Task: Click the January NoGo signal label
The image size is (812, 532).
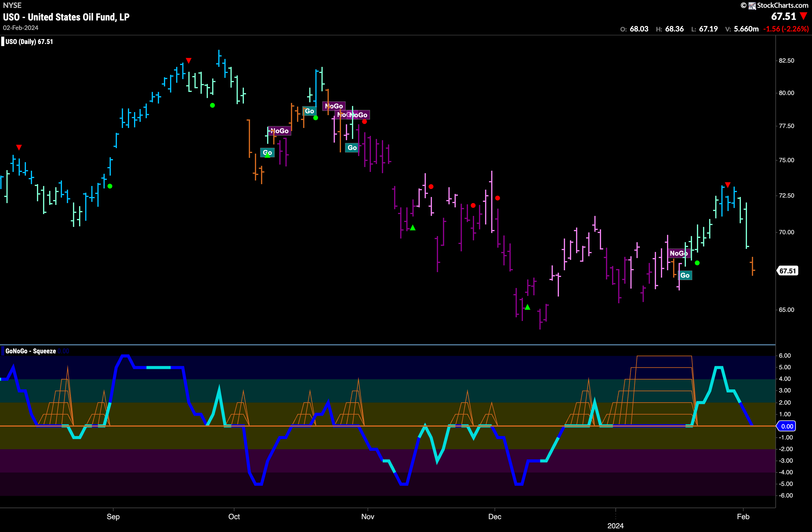Action: pyautogui.click(x=679, y=253)
